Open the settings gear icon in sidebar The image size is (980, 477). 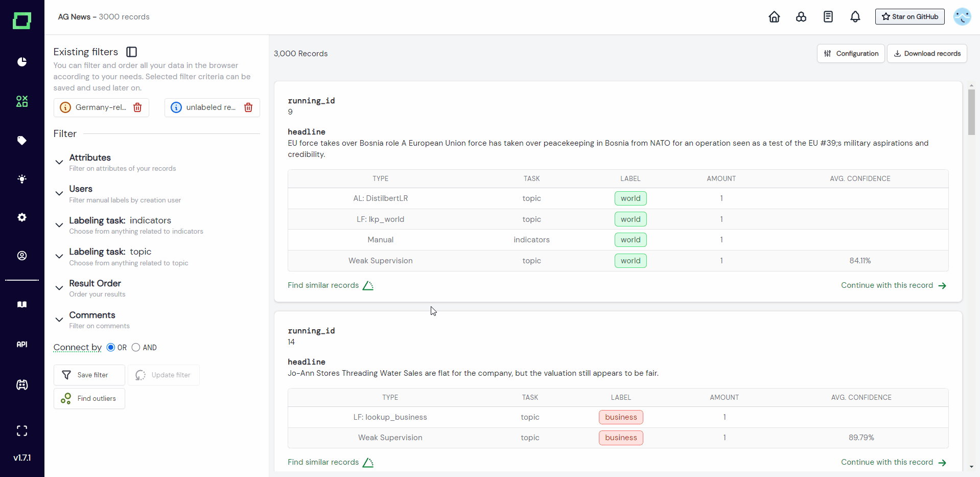pos(22,217)
